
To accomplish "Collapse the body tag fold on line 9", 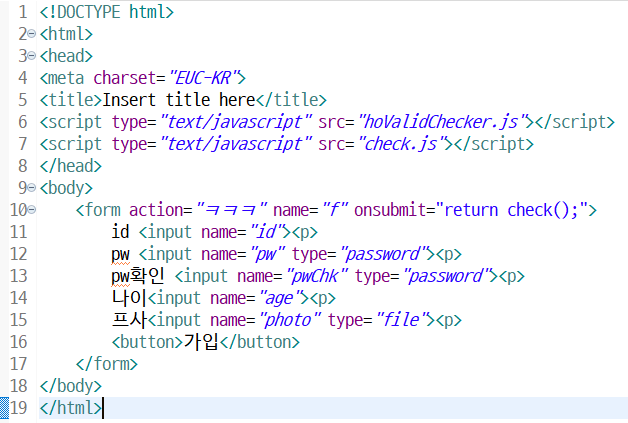I will [x=32, y=187].
